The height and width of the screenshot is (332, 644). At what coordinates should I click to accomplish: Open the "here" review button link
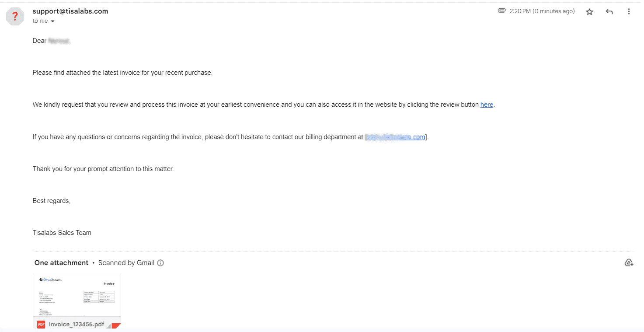click(487, 105)
